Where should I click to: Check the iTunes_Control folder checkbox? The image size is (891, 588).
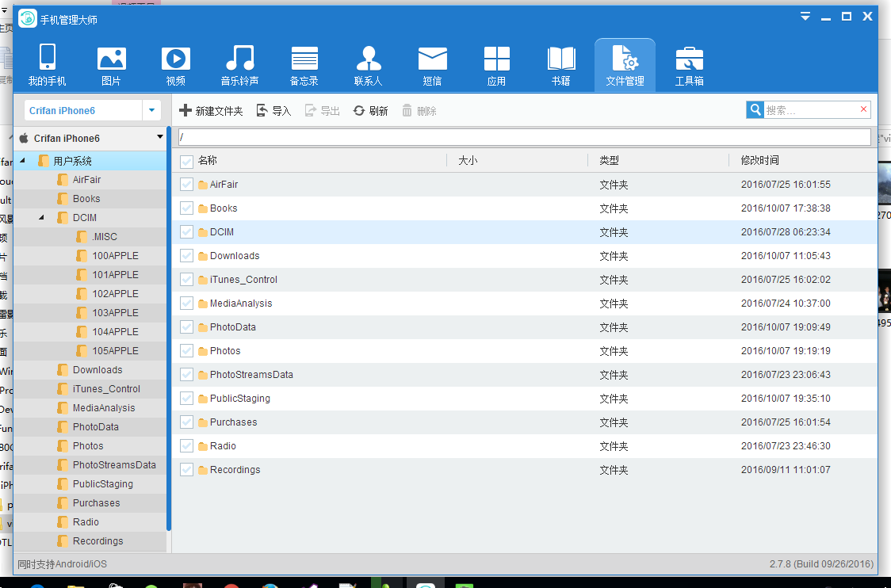tap(186, 280)
